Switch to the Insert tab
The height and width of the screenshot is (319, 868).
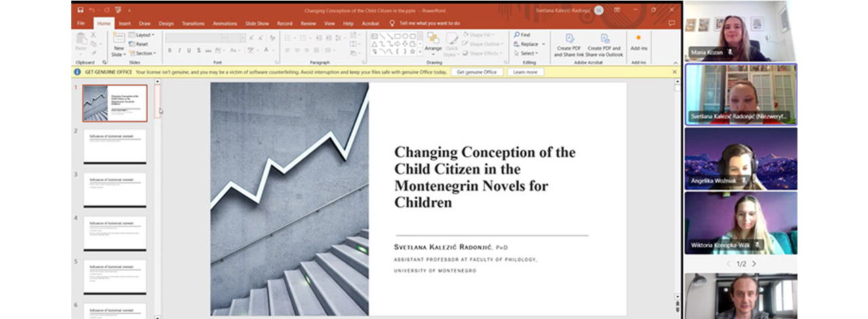[125, 23]
